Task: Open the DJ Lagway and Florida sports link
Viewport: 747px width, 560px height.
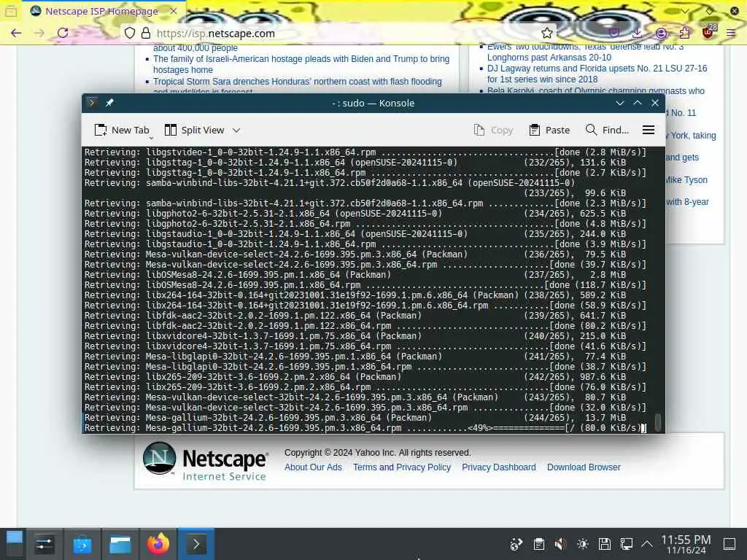Action: (x=597, y=74)
